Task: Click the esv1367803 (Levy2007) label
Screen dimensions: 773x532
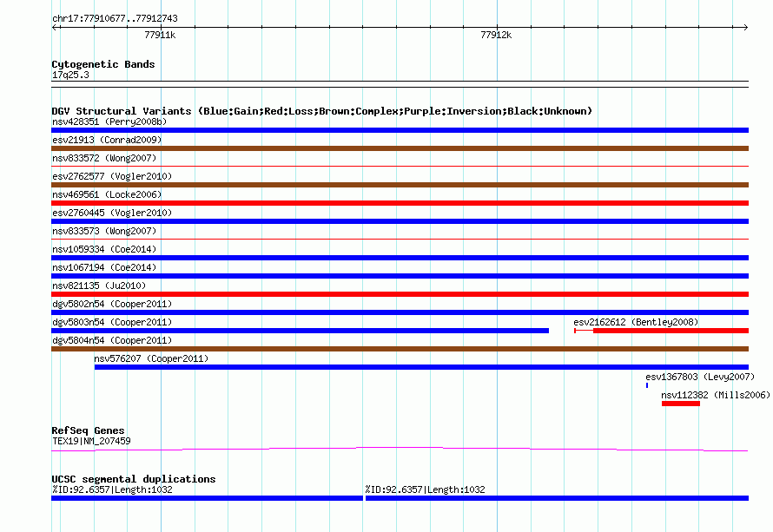Action: click(700, 377)
